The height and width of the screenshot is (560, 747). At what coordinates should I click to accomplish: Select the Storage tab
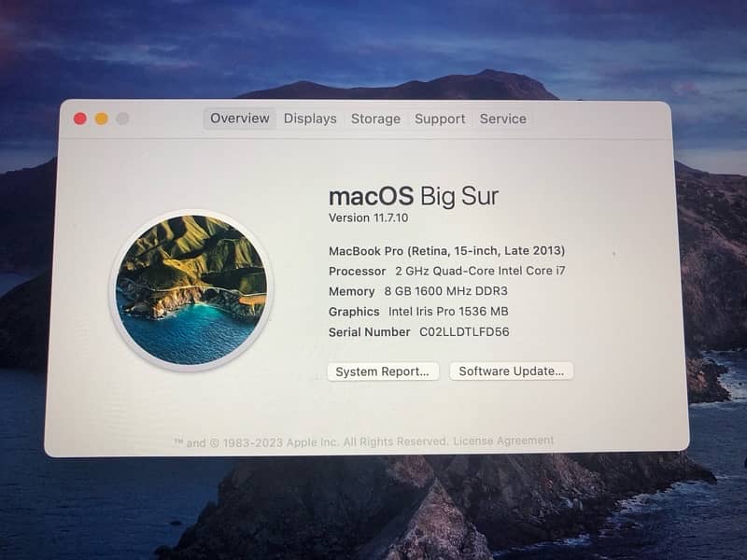375,119
